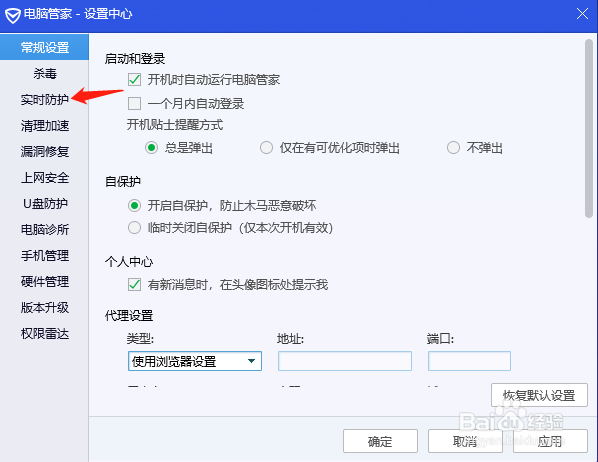Confirm with the 确定 button
The image size is (598, 462).
[x=380, y=441]
